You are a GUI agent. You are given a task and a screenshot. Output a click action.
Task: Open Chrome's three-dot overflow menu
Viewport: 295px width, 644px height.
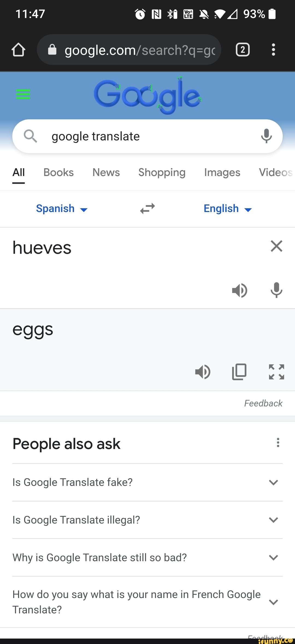[x=273, y=50]
